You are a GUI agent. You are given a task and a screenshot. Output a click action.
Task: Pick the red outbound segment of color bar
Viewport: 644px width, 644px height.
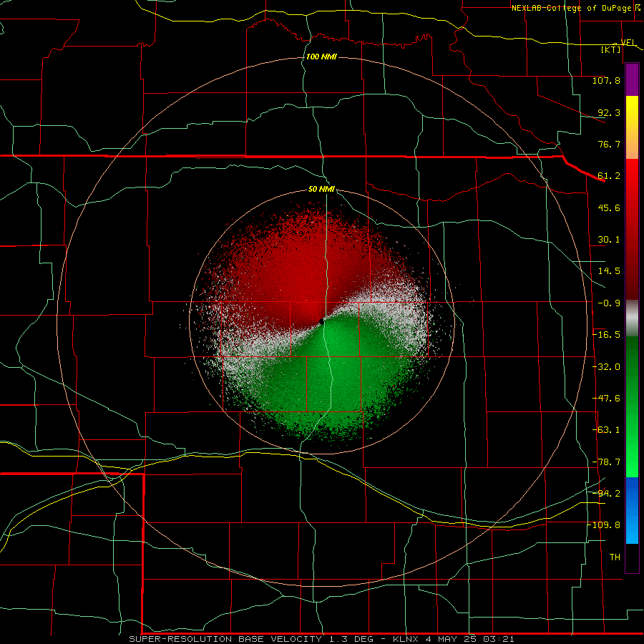point(632,229)
